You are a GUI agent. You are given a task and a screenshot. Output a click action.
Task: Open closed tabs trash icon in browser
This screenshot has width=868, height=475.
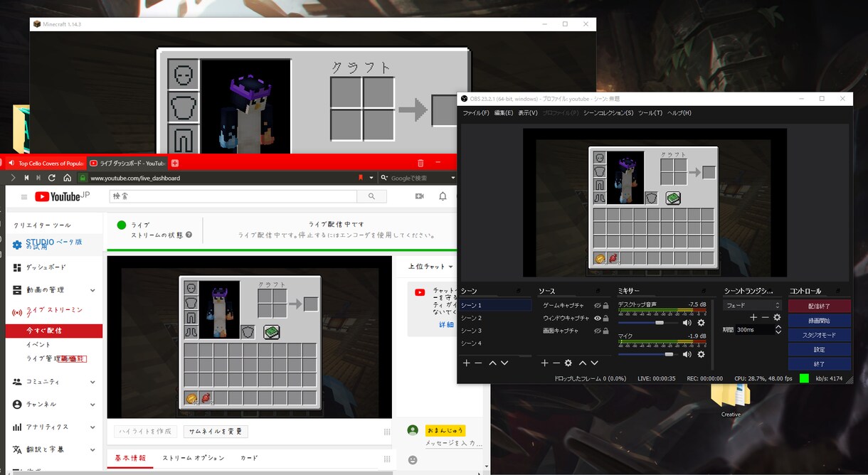coord(420,163)
